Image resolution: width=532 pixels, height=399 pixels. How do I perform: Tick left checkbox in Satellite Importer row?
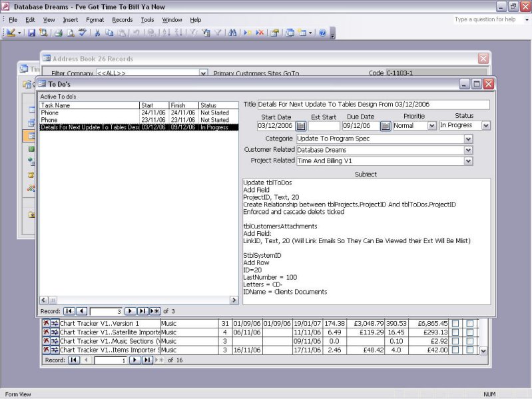click(x=455, y=332)
